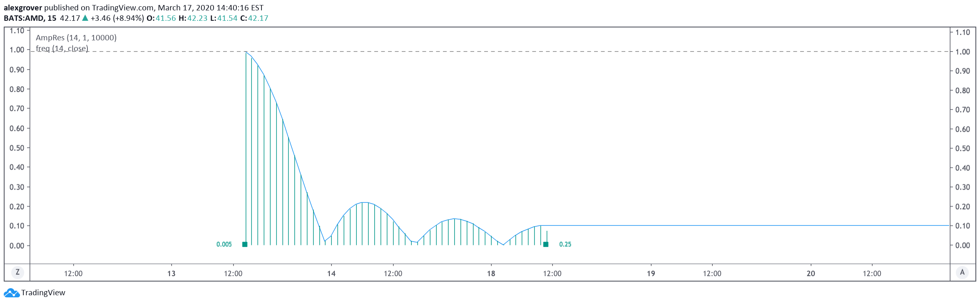Click the O:41.56 open value
Image resolution: width=980 pixels, height=304 pixels.
(x=162, y=18)
